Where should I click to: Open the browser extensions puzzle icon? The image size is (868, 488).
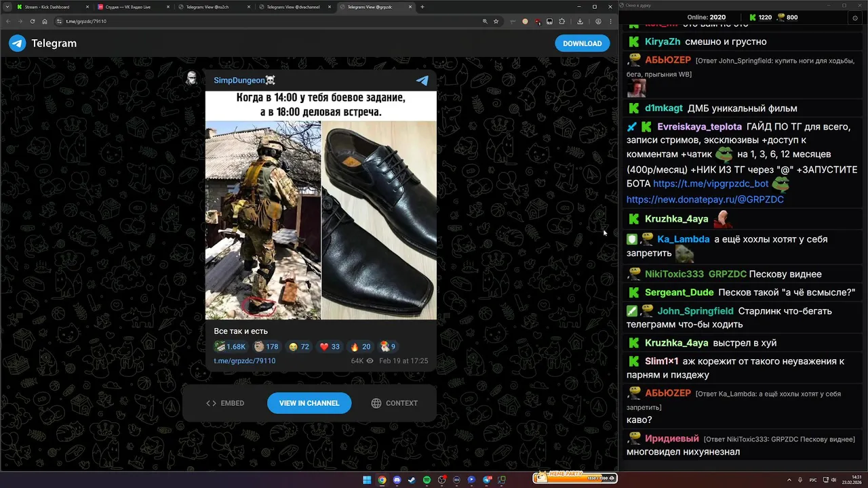(561, 21)
